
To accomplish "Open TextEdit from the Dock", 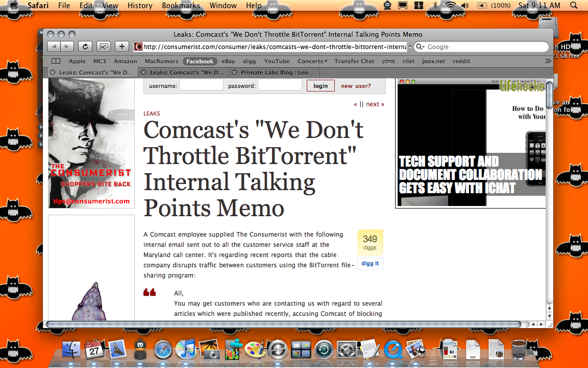I will coord(371,349).
